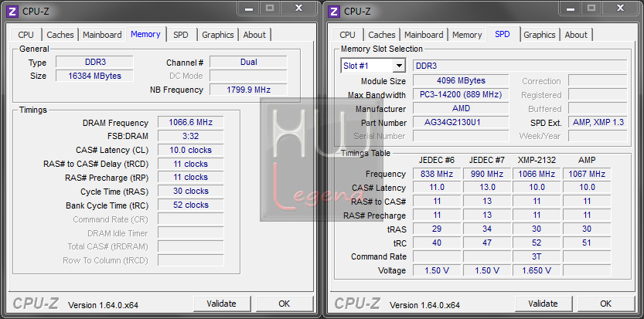Close the left CPU-Z window
The width and height of the screenshot is (644, 319).
click(x=298, y=8)
